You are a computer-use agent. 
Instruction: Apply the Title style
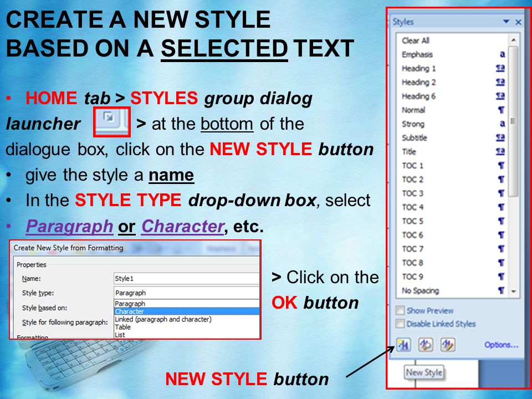click(453, 152)
